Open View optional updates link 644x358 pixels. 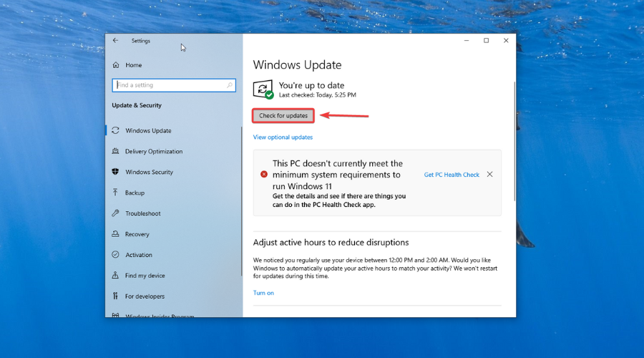283,137
